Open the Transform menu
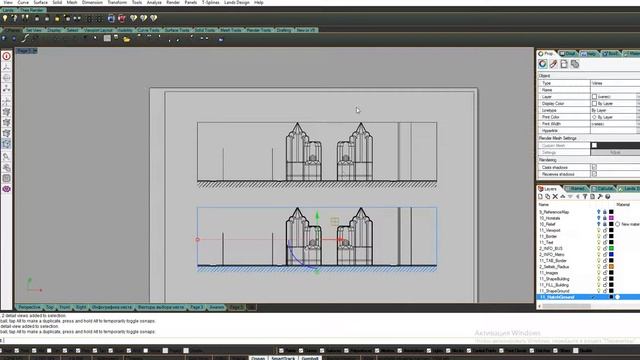640x360 pixels. coord(117,2)
